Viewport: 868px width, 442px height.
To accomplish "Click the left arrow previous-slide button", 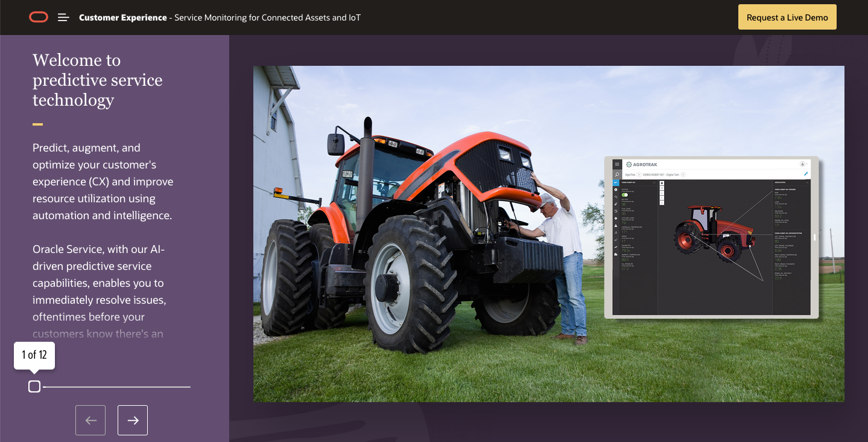I will tap(90, 420).
